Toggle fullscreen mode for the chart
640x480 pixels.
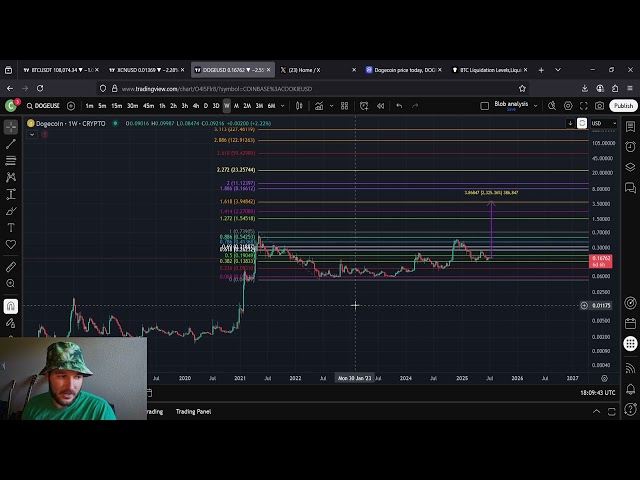pyautogui.click(x=584, y=105)
